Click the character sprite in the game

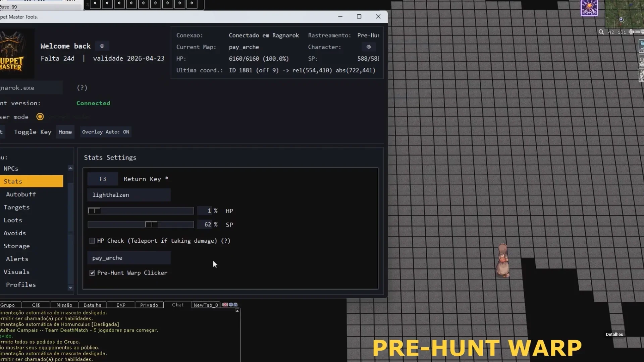[502, 260]
